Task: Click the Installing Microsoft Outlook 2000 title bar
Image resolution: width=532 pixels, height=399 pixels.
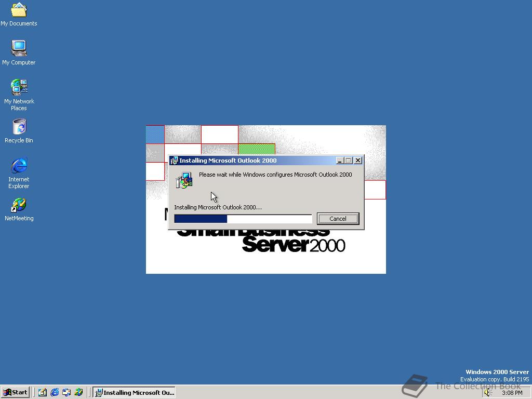Action: (x=267, y=161)
